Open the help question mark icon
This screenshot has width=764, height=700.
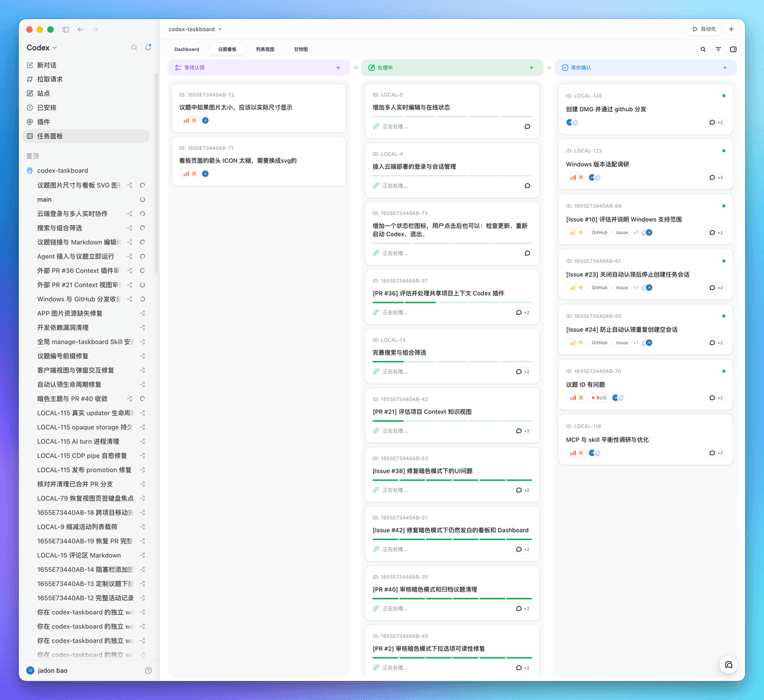coord(149,670)
